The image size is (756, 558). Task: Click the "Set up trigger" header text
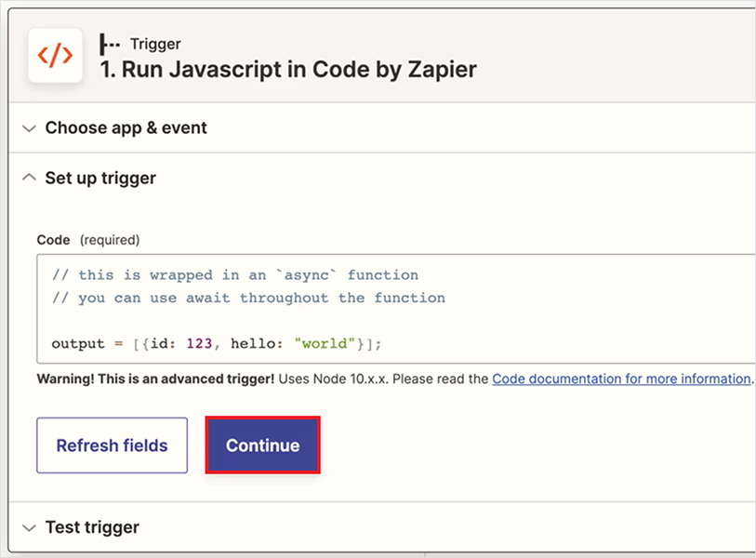(x=99, y=178)
